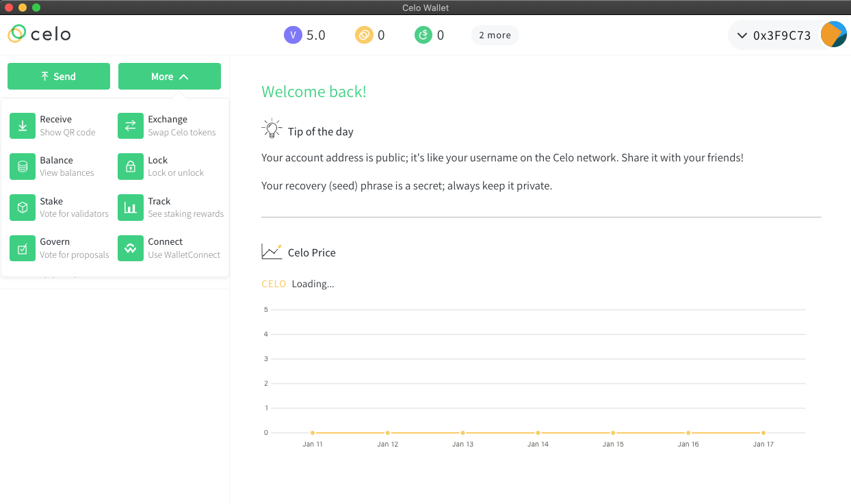This screenshot has width=851, height=504.
Task: Click the Balance coin-stack icon
Action: point(23,166)
